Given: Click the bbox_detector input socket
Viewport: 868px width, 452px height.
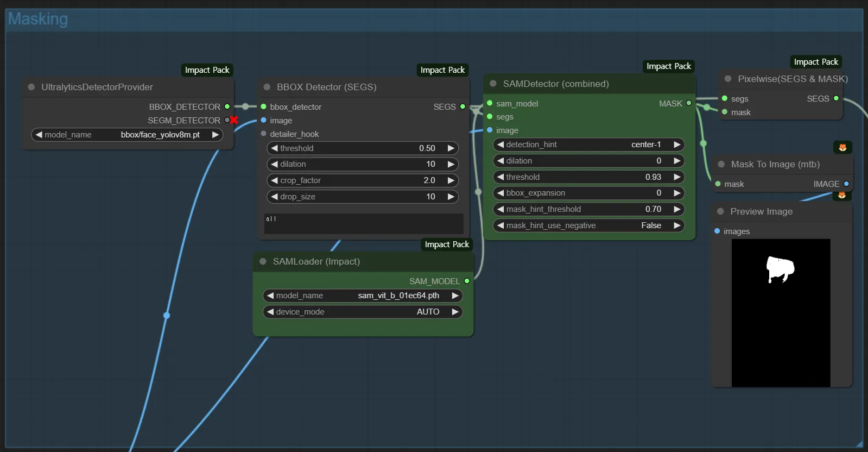Looking at the screenshot, I should [264, 106].
